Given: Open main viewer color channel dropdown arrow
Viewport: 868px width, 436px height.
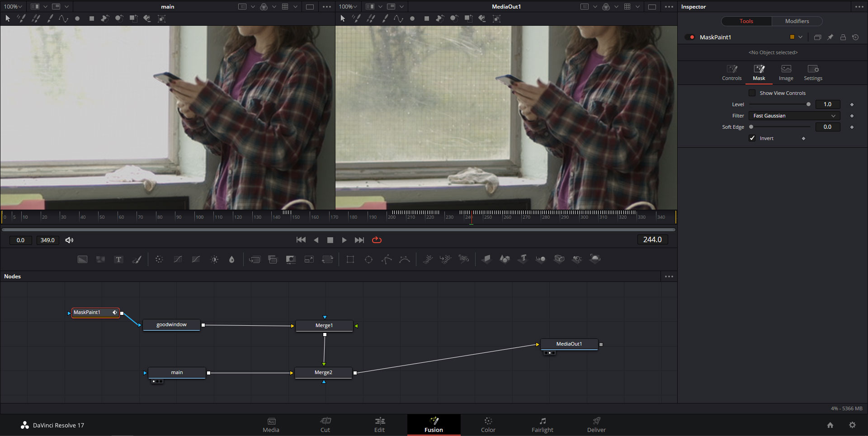Looking at the screenshot, I should point(274,7).
